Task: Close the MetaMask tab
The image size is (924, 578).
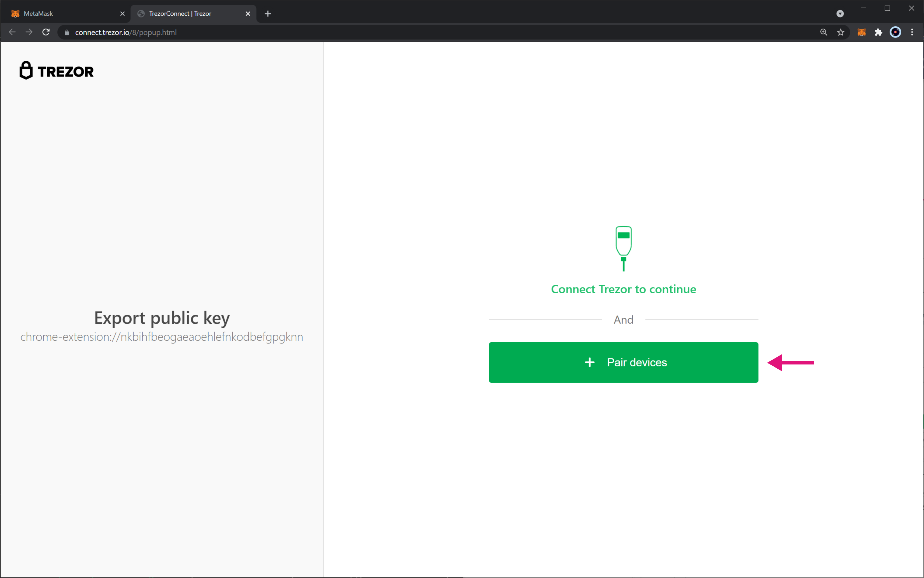Action: 122,14
